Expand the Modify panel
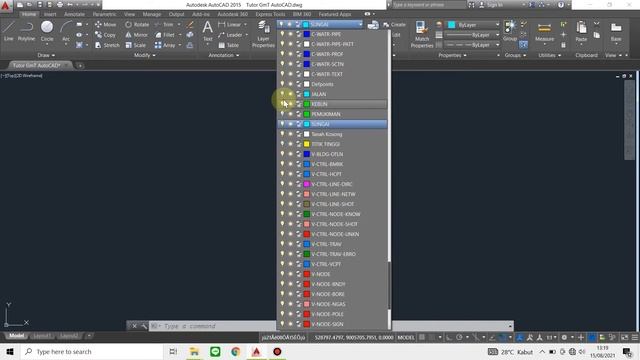 (144, 55)
